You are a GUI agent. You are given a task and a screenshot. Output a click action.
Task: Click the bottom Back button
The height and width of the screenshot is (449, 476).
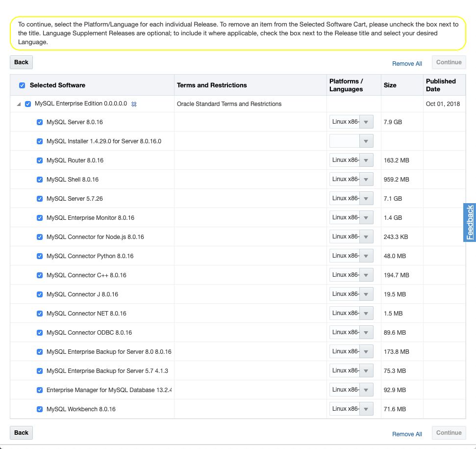(x=21, y=433)
